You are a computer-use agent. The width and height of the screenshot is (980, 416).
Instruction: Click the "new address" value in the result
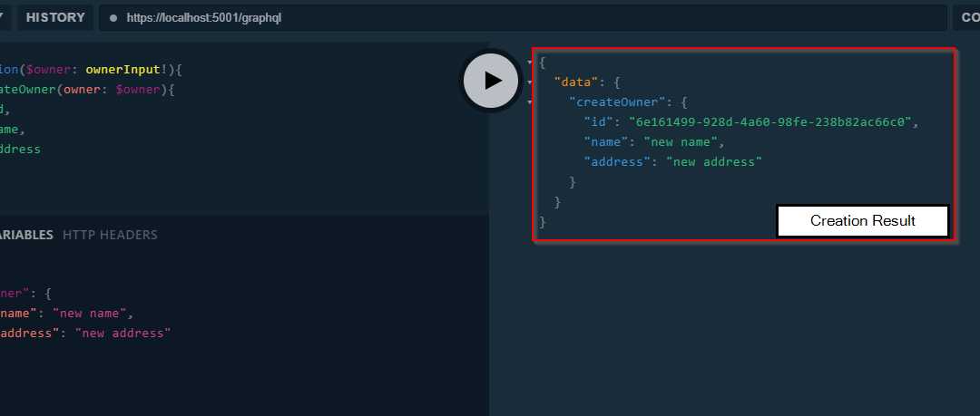point(713,161)
